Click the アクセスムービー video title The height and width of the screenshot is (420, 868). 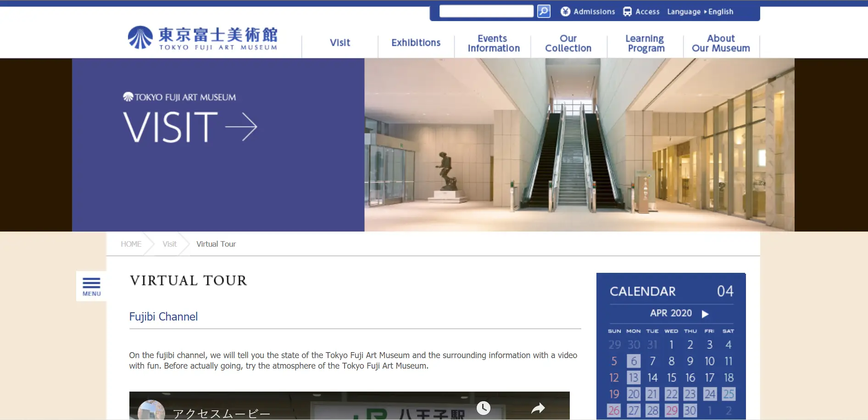pos(222,414)
